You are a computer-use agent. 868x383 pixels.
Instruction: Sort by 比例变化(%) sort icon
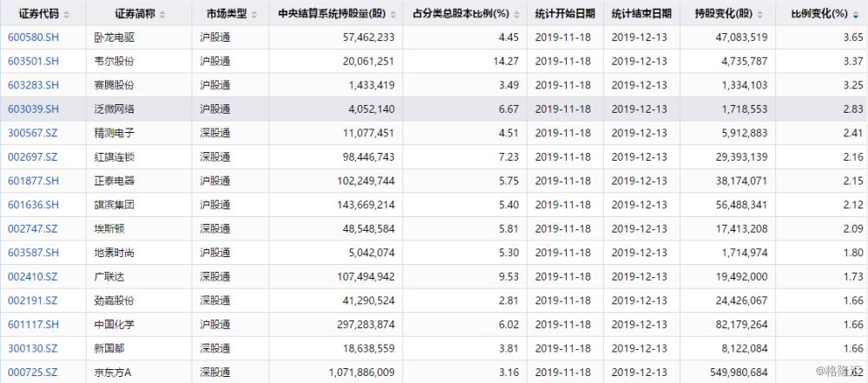(857, 15)
